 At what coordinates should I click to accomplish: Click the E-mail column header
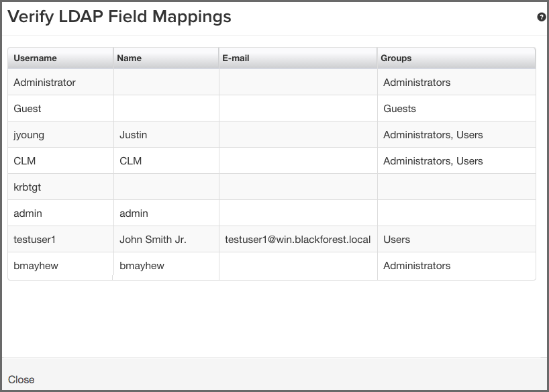coord(234,58)
